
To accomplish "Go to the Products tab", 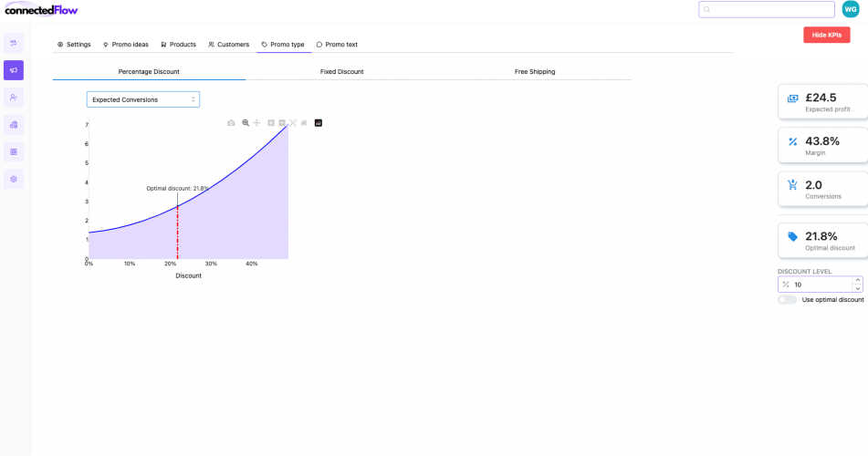I will (x=178, y=45).
